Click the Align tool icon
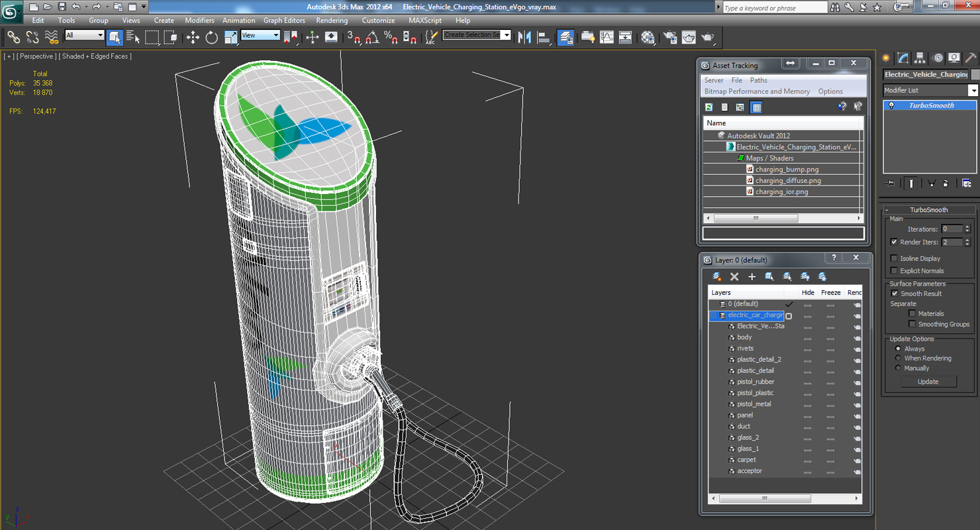Image resolution: width=980 pixels, height=530 pixels. 544,37
